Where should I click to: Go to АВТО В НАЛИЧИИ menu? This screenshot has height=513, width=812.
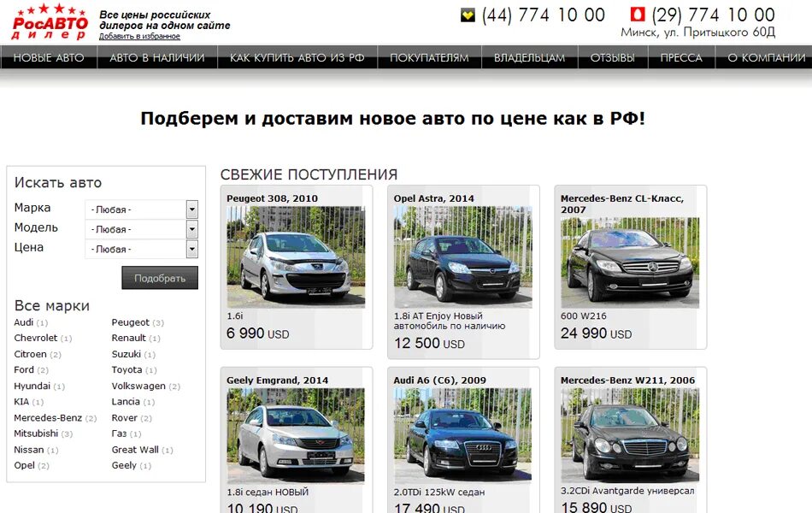point(157,57)
